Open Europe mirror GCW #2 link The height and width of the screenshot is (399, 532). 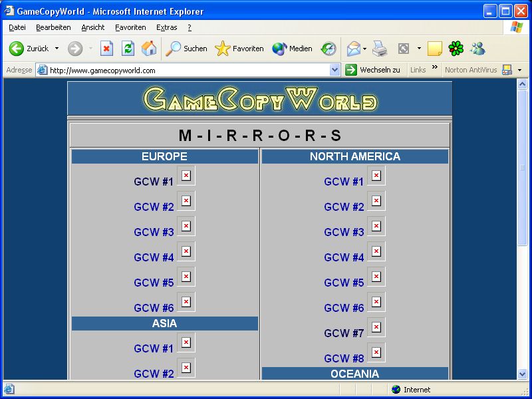154,207
